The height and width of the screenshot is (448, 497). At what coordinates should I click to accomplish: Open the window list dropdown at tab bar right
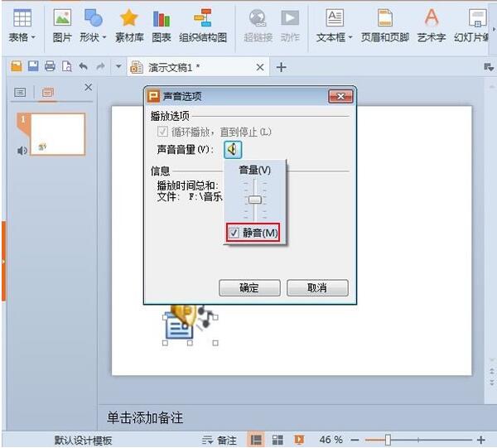[489, 67]
